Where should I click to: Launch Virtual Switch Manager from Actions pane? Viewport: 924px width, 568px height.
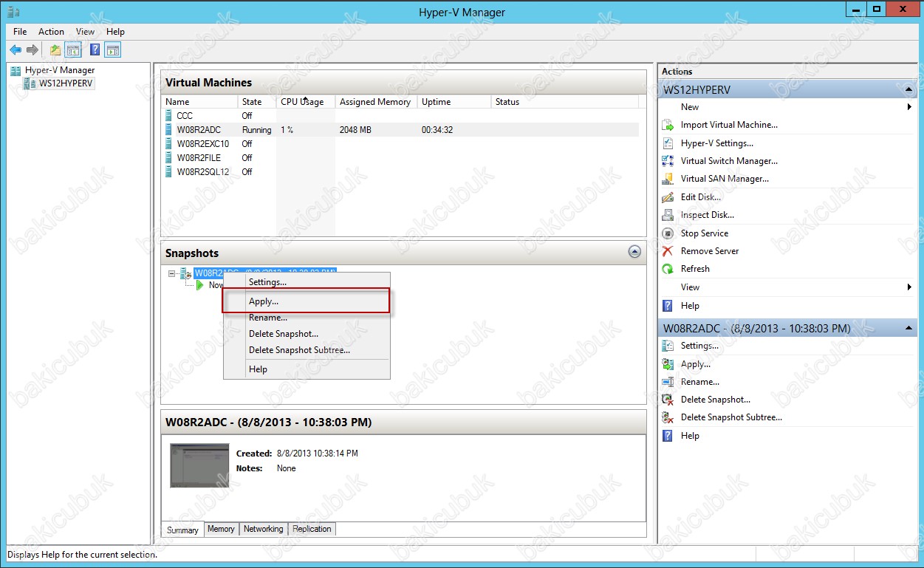point(729,161)
